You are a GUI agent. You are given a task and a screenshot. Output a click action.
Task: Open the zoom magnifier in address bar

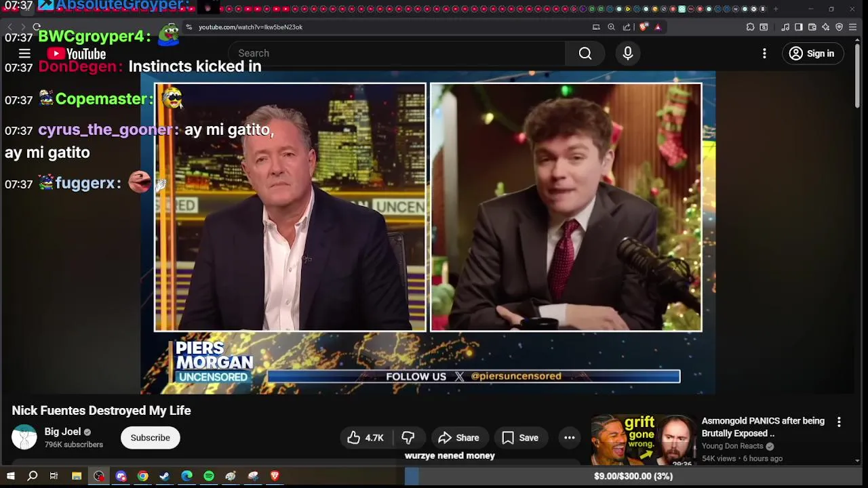coord(611,27)
